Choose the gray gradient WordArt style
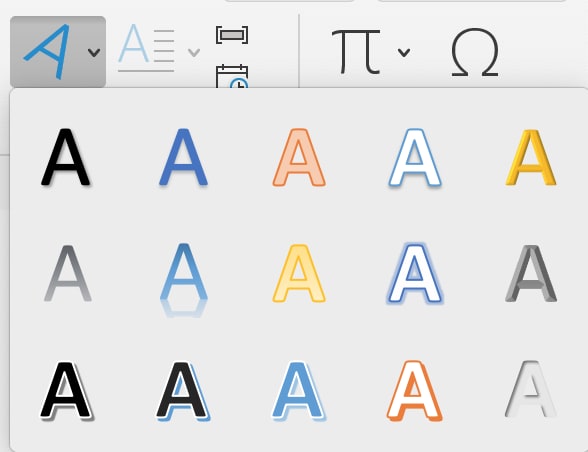 coord(68,273)
